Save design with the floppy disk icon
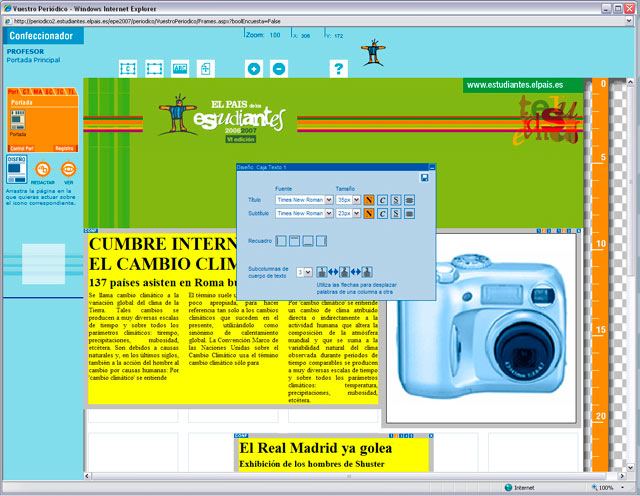The height and width of the screenshot is (496, 640). pos(425,177)
